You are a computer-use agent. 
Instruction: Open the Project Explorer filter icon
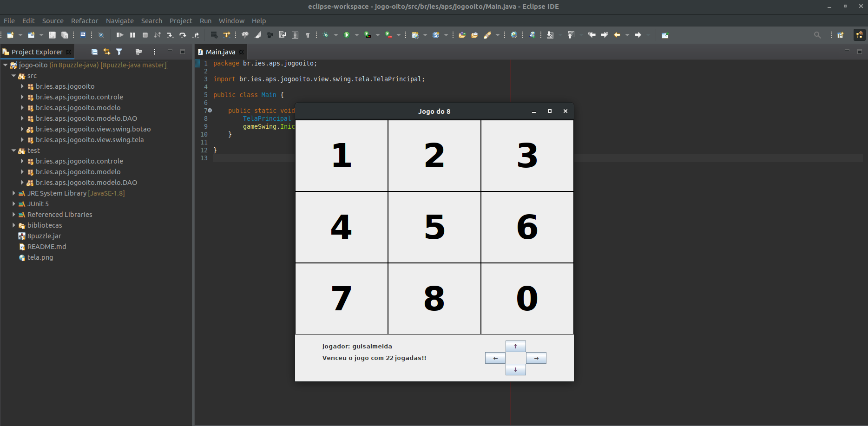pyautogui.click(x=119, y=52)
